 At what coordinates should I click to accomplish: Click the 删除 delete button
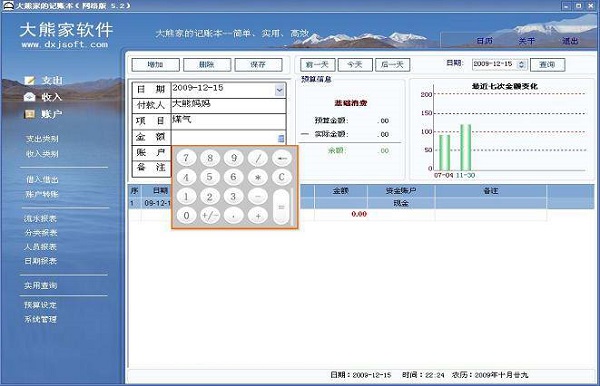(x=207, y=65)
